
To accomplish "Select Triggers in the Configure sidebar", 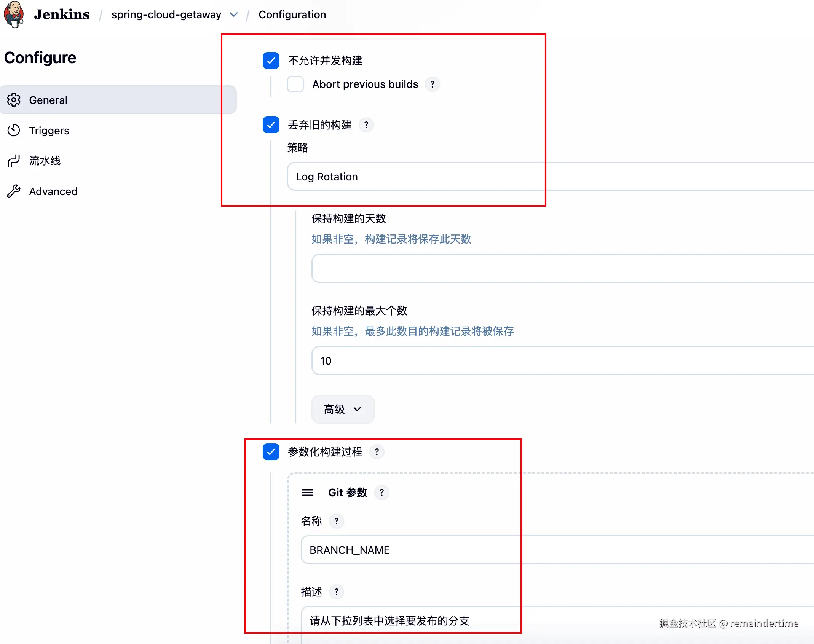I will pyautogui.click(x=49, y=131).
